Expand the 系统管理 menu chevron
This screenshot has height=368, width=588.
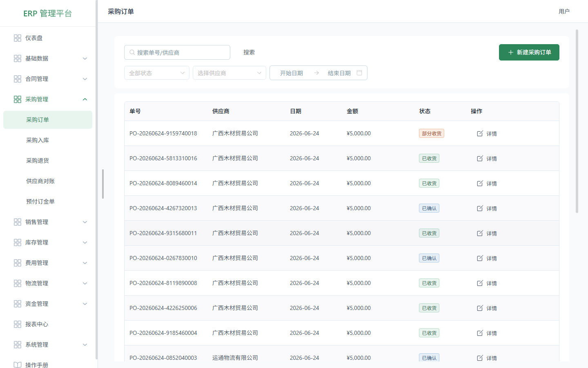(x=85, y=345)
